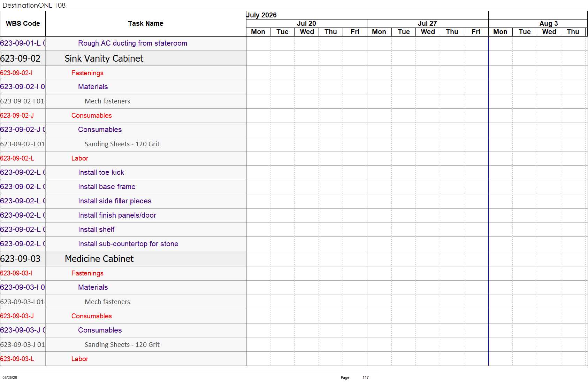Click Mon column under Jul 20

258,32
